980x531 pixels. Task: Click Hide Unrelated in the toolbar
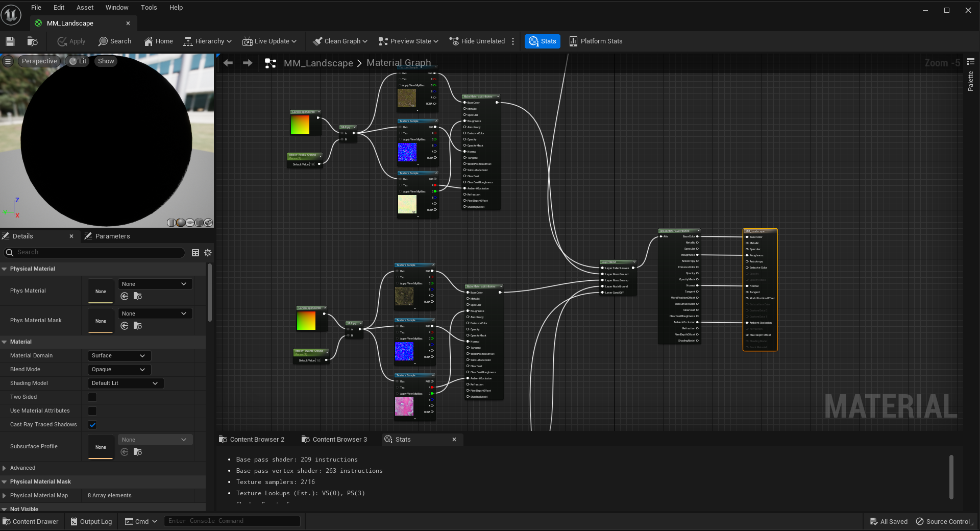477,41
